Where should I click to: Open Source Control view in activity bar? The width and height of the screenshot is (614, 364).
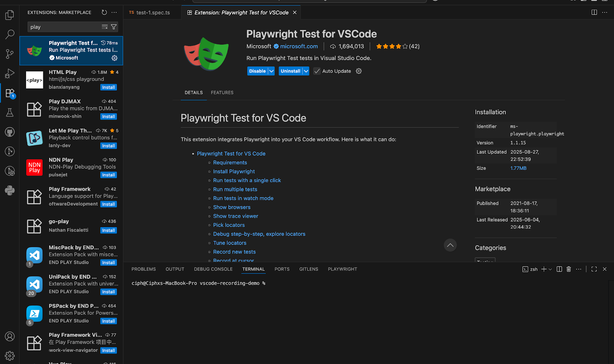pyautogui.click(x=10, y=54)
